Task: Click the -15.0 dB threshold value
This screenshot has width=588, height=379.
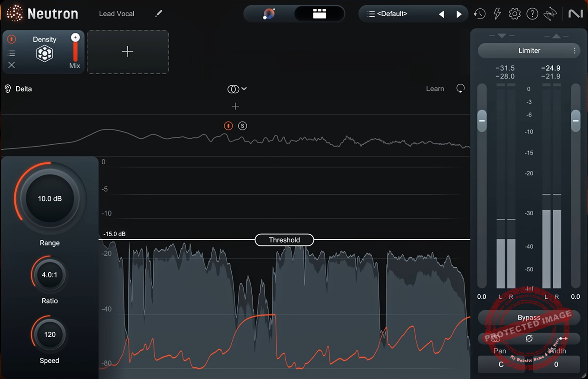Action: 114,234
